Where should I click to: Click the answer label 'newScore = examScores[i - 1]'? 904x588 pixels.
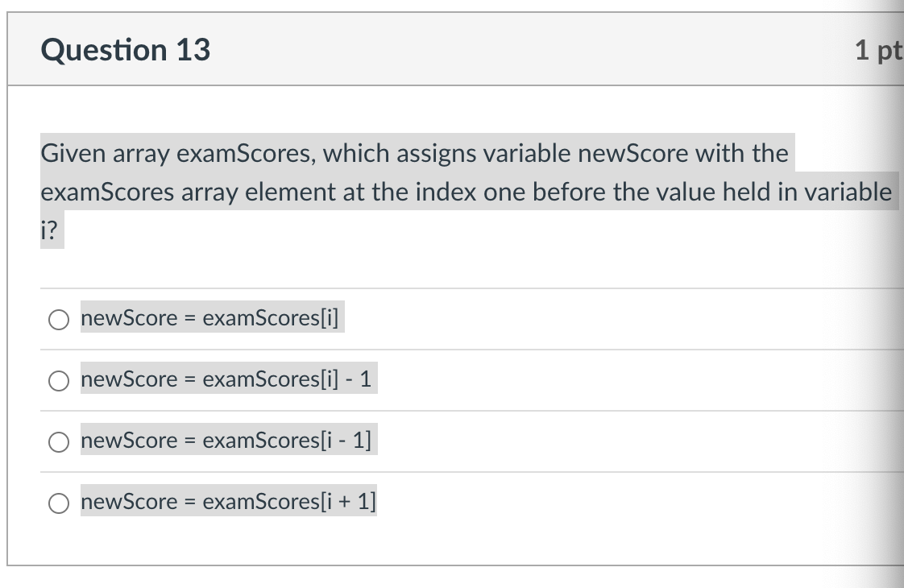[x=226, y=440]
